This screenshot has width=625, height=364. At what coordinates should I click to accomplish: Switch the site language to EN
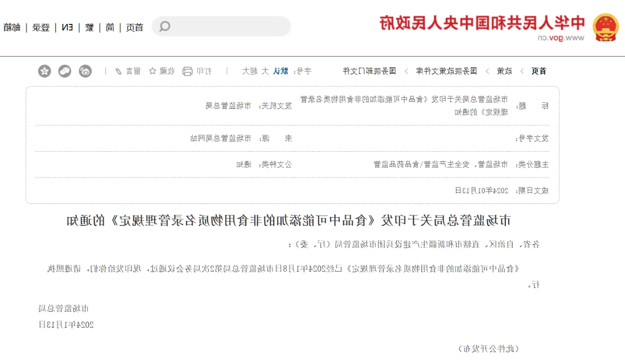67,27
